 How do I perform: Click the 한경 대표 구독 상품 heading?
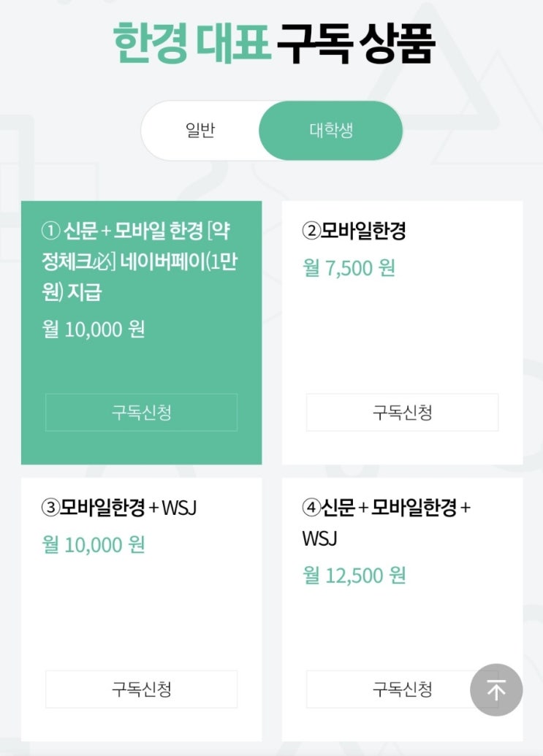click(x=274, y=44)
